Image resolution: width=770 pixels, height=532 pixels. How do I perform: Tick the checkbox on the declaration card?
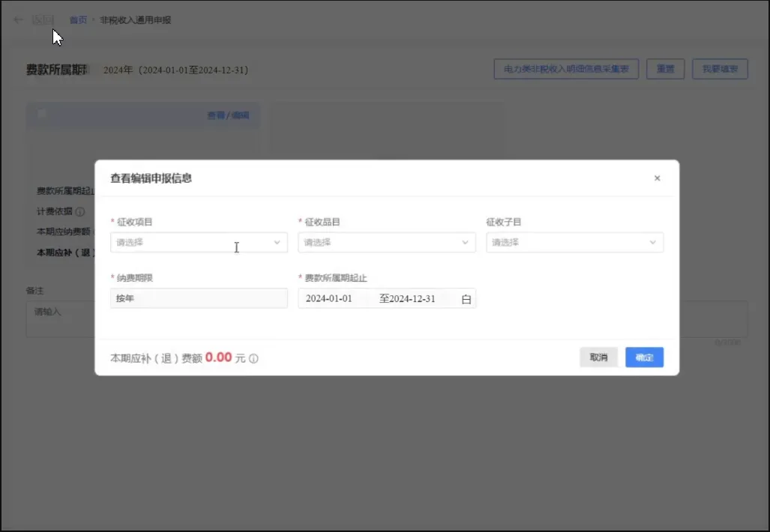(42, 115)
